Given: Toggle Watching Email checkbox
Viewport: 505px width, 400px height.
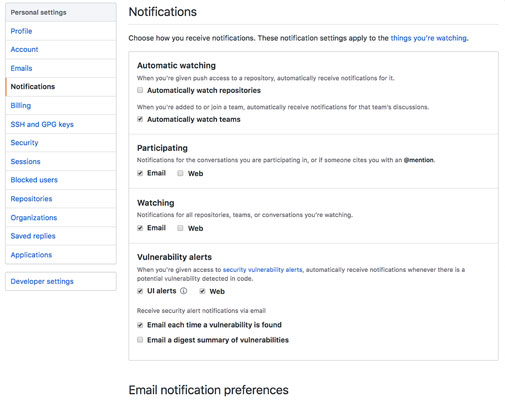Looking at the screenshot, I should (x=140, y=228).
